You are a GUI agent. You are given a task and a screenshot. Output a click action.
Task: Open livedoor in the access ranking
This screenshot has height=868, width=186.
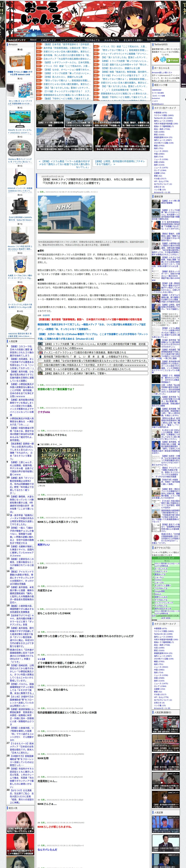click(x=158, y=580)
